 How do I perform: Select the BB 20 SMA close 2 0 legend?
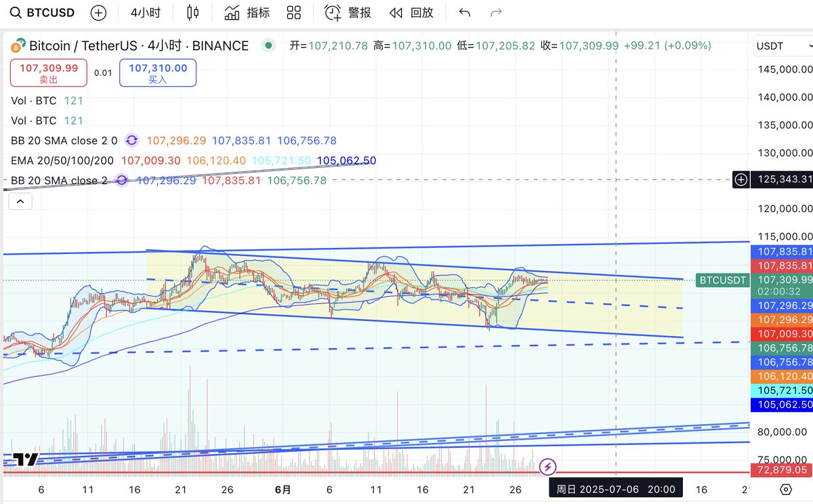click(64, 141)
